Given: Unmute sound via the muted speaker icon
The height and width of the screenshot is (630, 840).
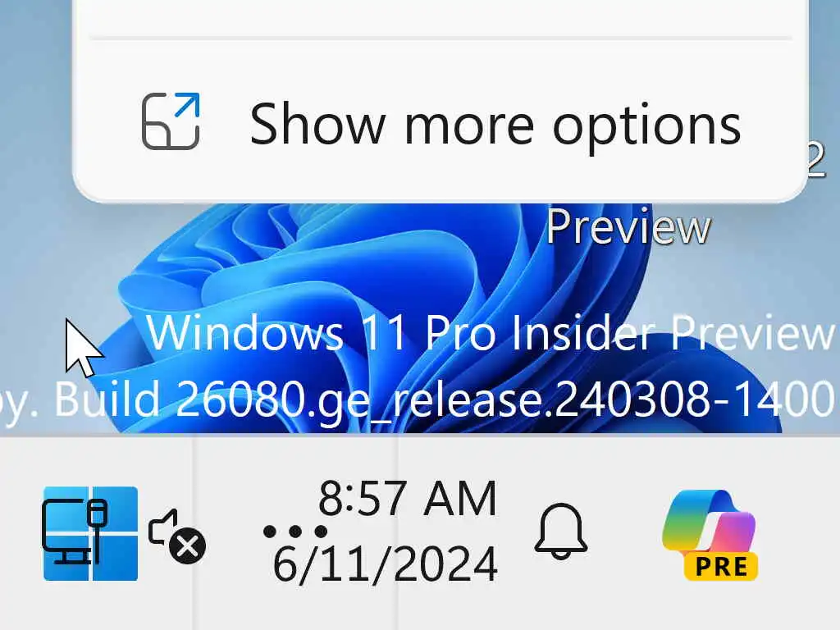Looking at the screenshot, I should coord(177,536).
